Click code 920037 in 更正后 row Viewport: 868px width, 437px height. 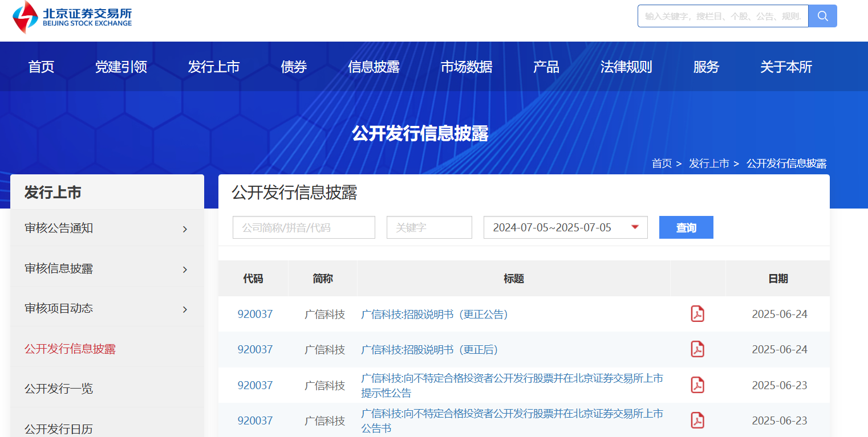pyautogui.click(x=255, y=349)
